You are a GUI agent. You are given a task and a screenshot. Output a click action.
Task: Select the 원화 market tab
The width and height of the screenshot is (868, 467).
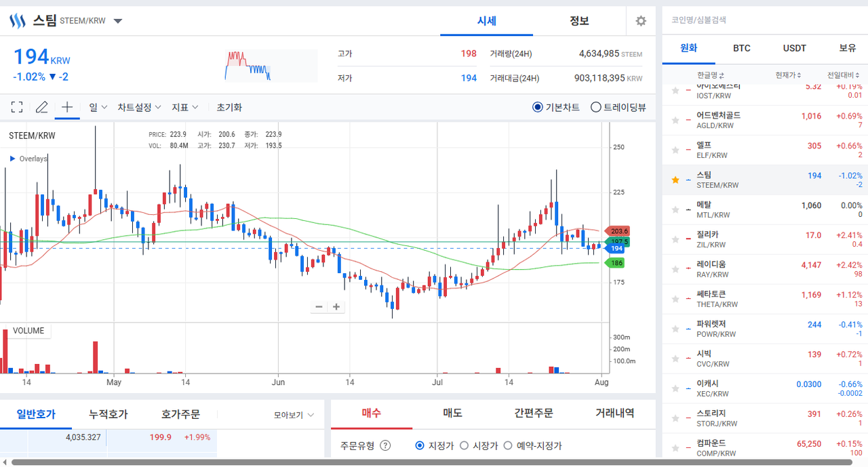coord(688,48)
